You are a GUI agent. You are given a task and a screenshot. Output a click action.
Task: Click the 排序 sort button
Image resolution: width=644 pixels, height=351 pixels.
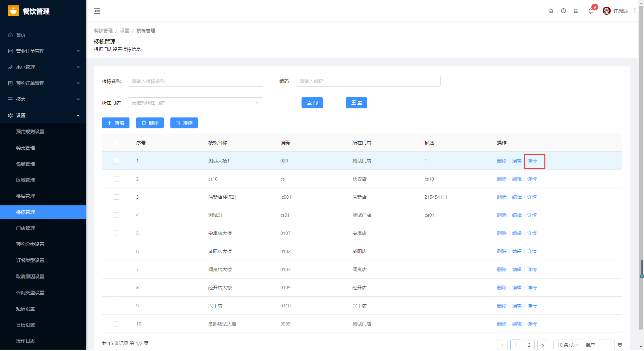tap(184, 123)
